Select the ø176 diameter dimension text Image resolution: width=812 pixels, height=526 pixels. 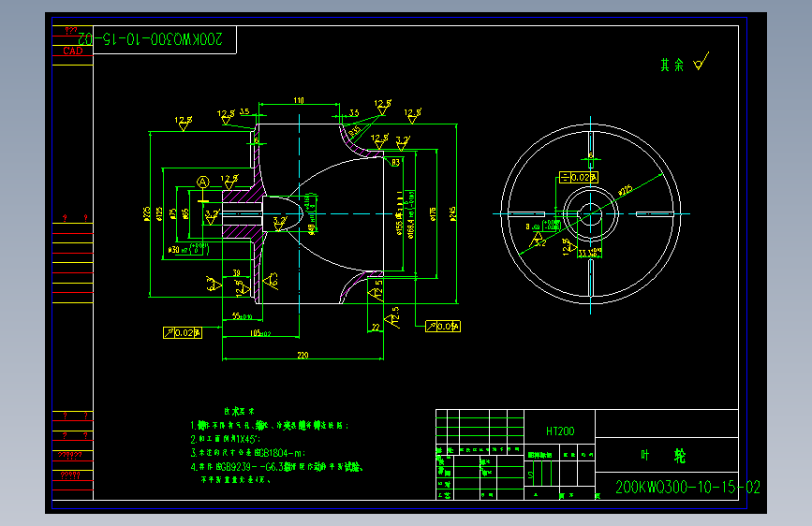(433, 213)
